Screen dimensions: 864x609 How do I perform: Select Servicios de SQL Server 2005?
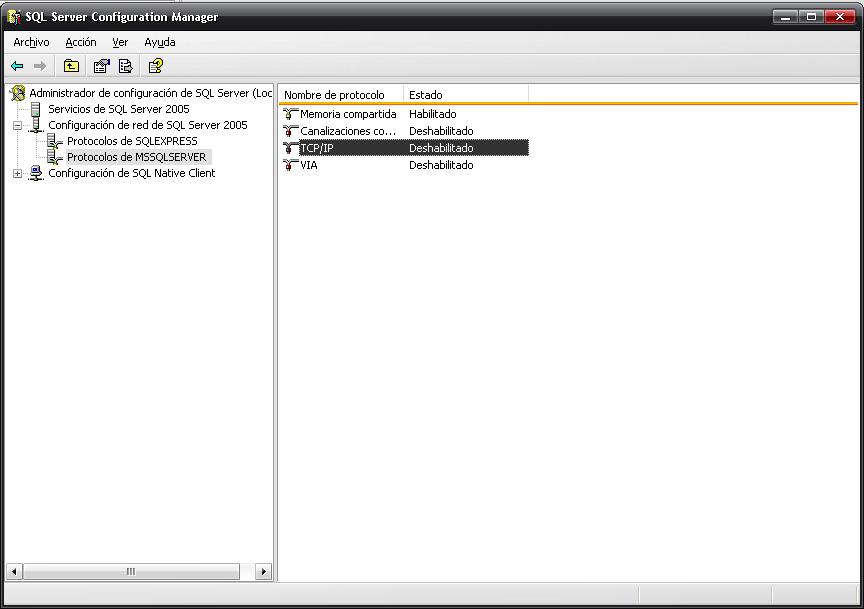(x=120, y=109)
